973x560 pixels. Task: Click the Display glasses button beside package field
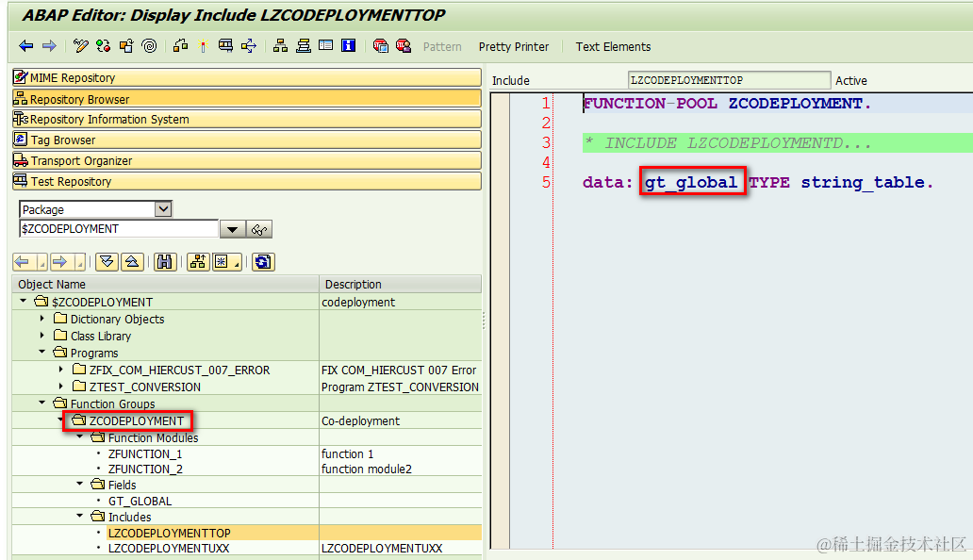(259, 229)
